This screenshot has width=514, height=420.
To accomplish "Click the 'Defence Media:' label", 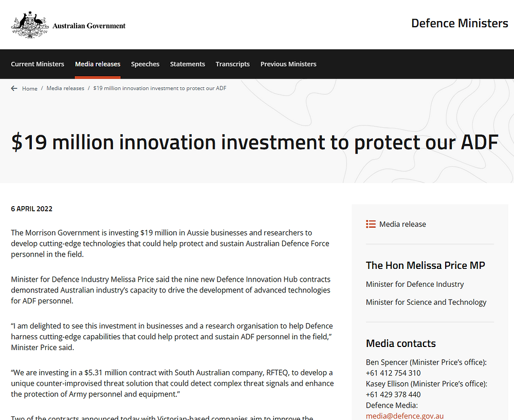I will point(392,405).
